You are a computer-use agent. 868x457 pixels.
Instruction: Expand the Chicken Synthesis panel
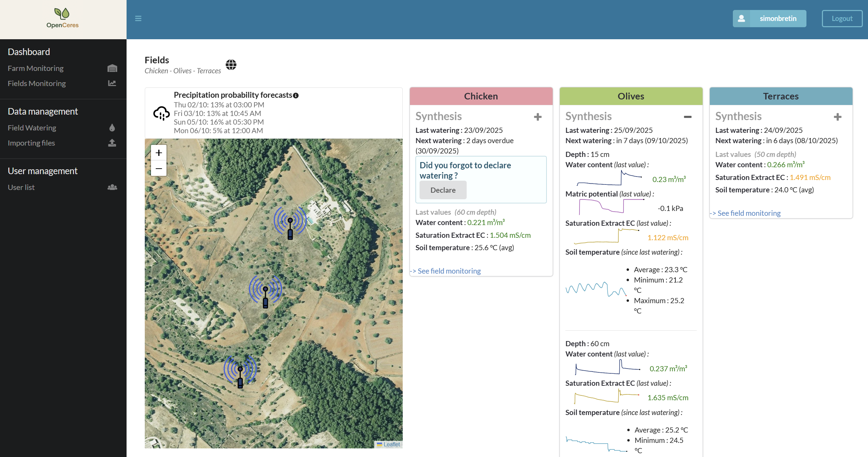[x=538, y=117]
